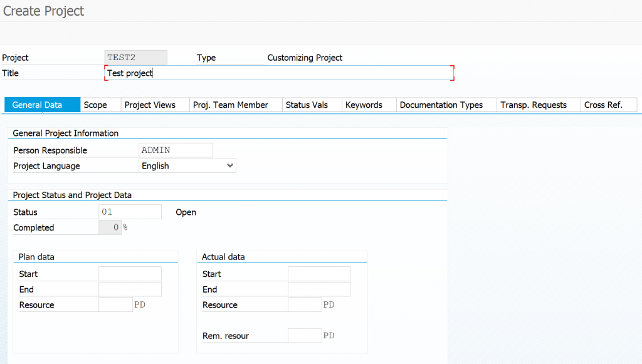This screenshot has width=642, height=364.
Task: Select the Actual data Resource field
Action: (x=305, y=305)
